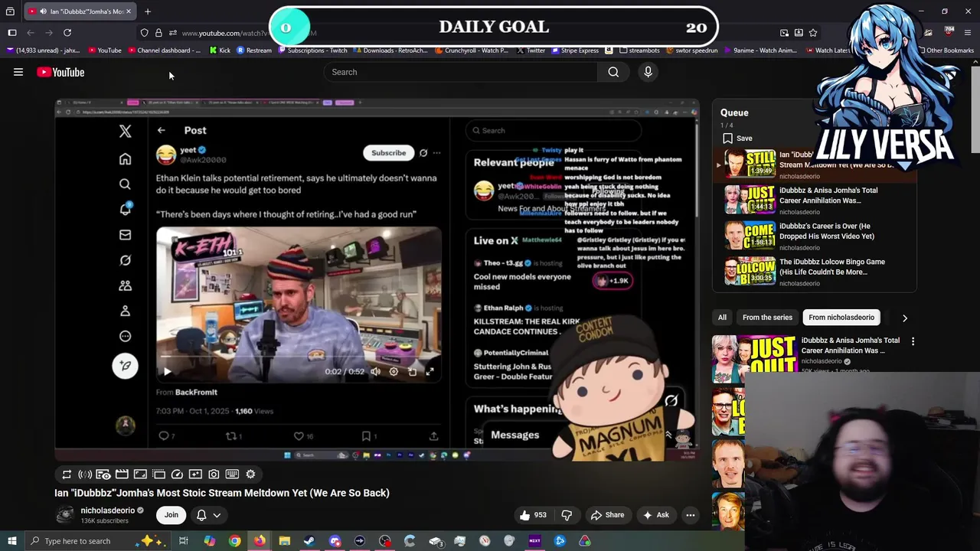The image size is (980, 551).
Task: Open enhancer settings gear under the video
Action: (250, 474)
